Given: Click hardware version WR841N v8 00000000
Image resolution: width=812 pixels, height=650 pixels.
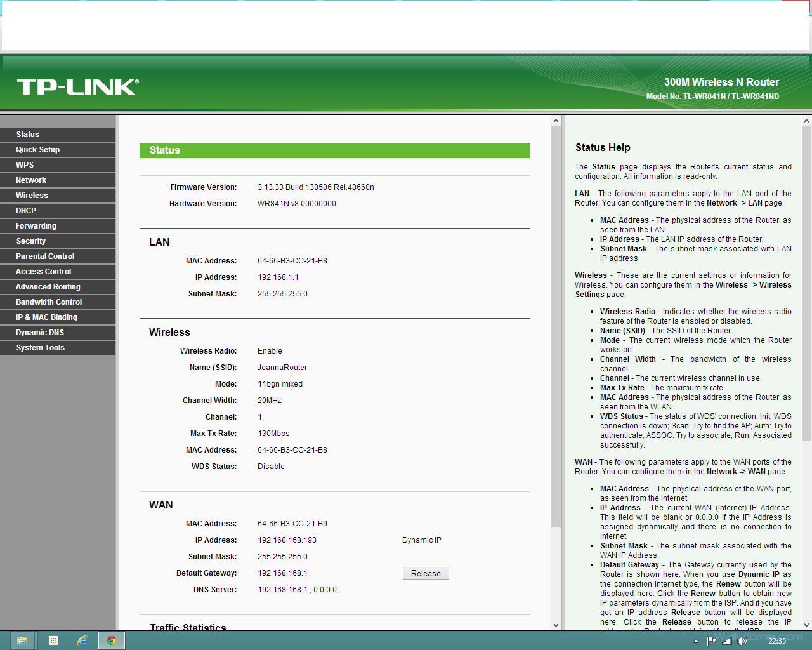Looking at the screenshot, I should pos(297,204).
